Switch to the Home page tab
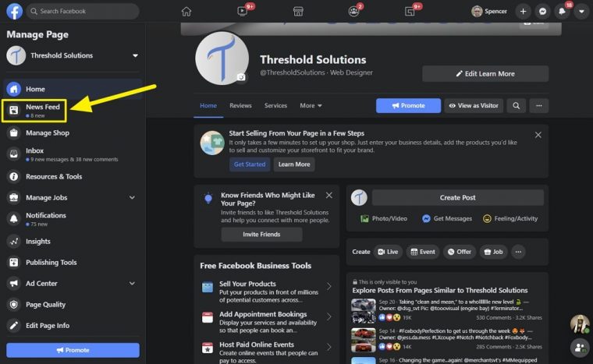This screenshot has height=364, width=593. (x=208, y=106)
